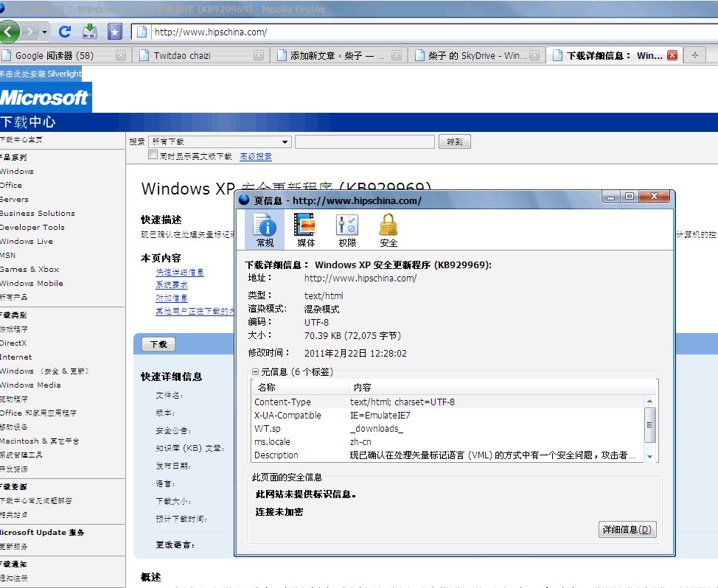Open the 所有下载 search scope dropdown

coord(220,142)
